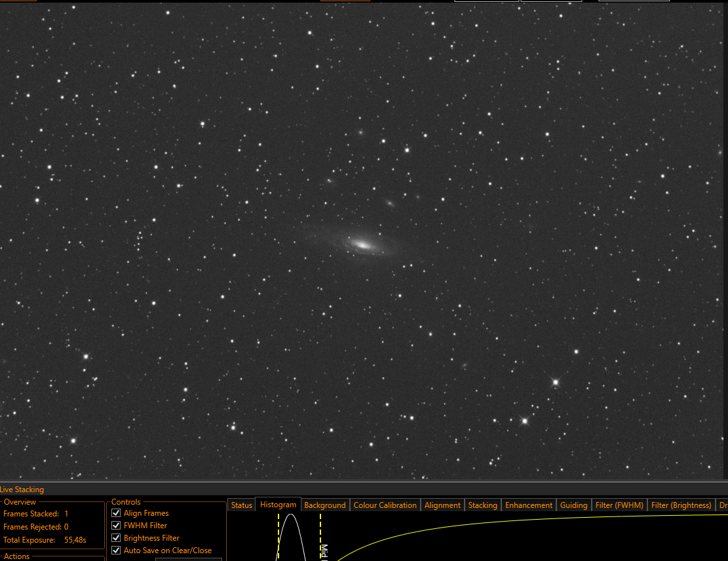This screenshot has height=561, width=728.
Task: Click the Mid level histogram marker line
Action: coord(320,536)
